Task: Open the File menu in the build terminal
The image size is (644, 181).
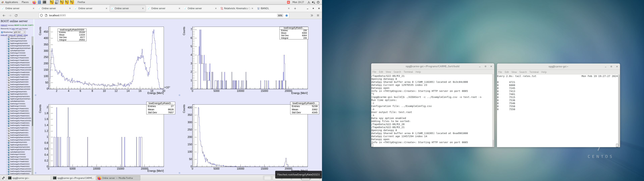Action: (x=374, y=72)
